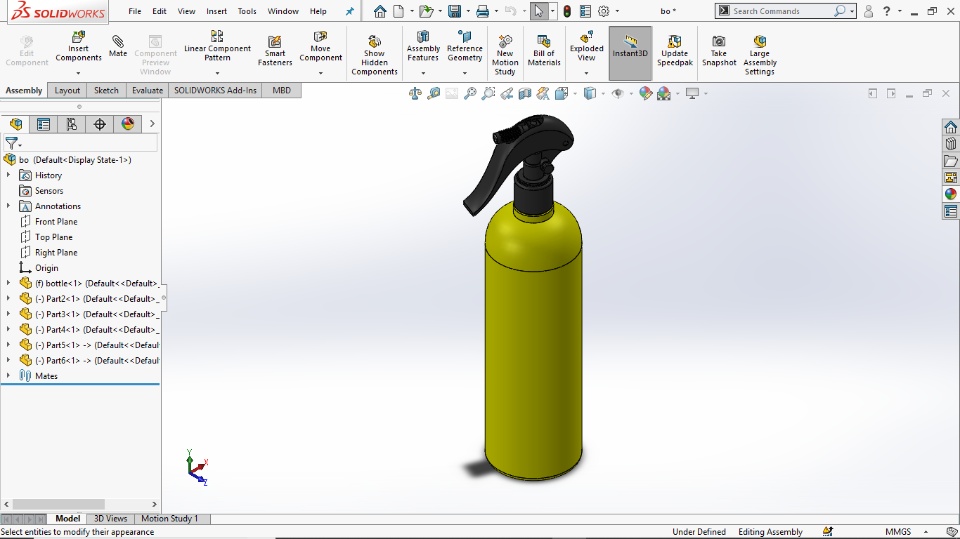Image resolution: width=960 pixels, height=539 pixels.
Task: Switch to the Evaluate tab
Action: [x=148, y=90]
